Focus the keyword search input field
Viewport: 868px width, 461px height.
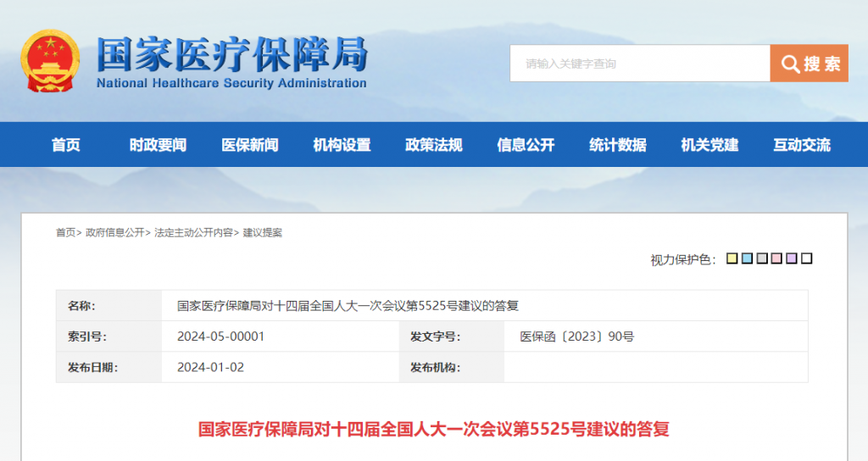[640, 64]
